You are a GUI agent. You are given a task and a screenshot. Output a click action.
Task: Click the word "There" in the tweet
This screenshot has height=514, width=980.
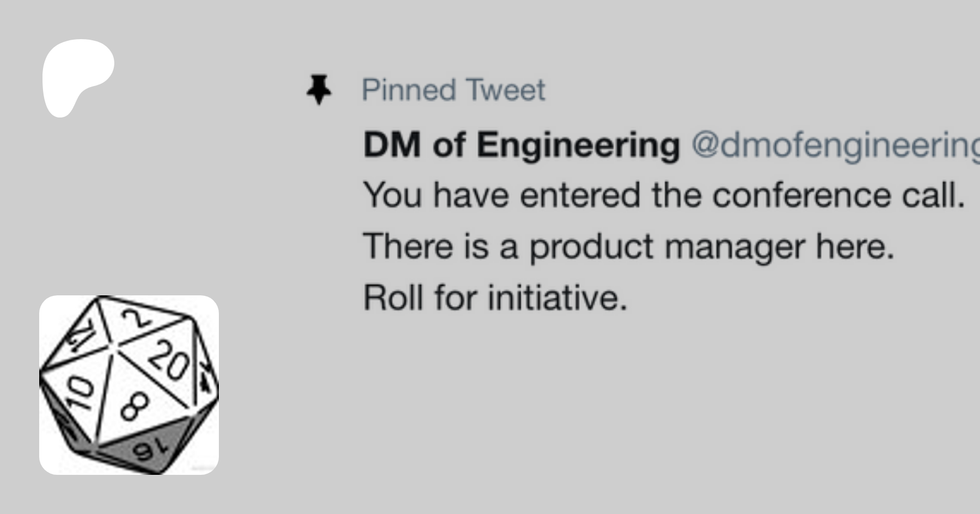[408, 246]
